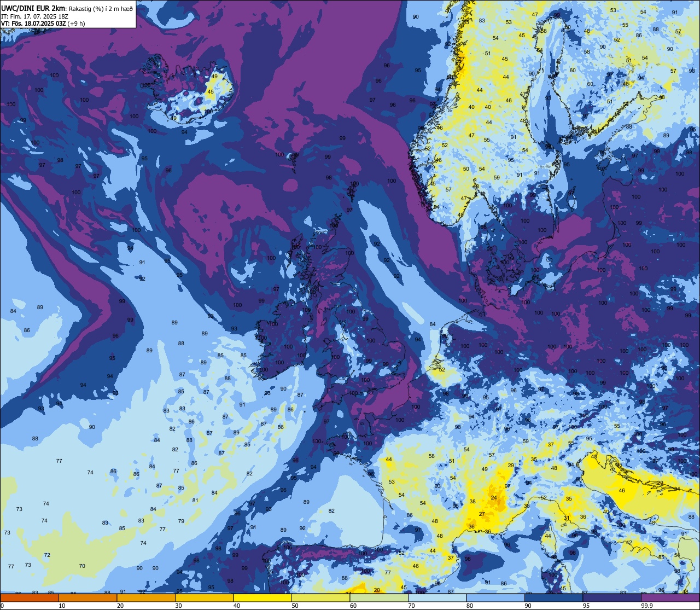Click the 50–60 pale yellow legend swatch
This screenshot has width=700, height=610.
coord(320,597)
